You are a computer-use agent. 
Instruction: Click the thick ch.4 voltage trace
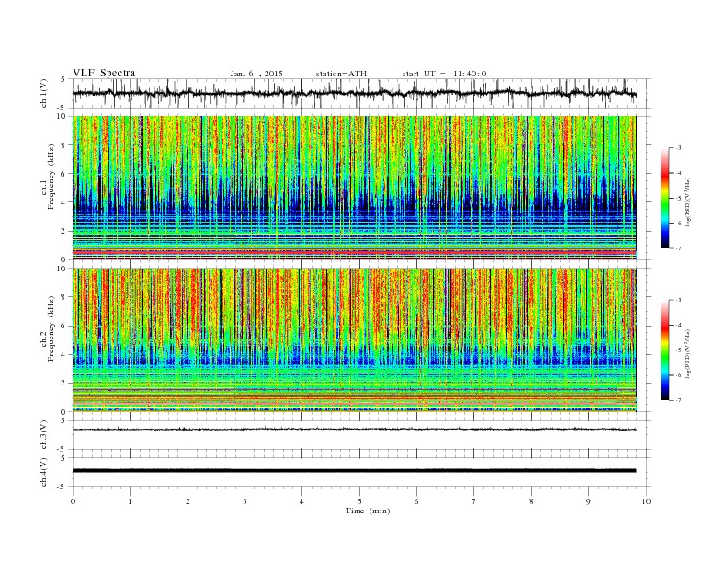pyautogui.click(x=354, y=471)
